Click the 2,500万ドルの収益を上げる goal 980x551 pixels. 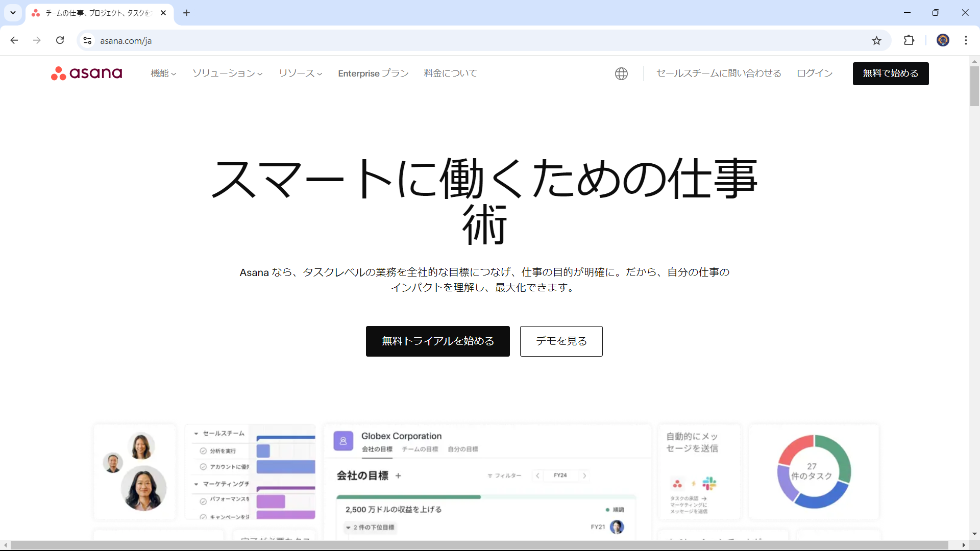click(394, 510)
